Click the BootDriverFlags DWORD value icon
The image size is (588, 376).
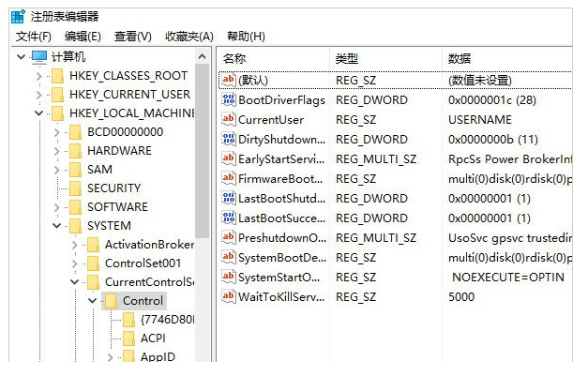pyautogui.click(x=228, y=99)
